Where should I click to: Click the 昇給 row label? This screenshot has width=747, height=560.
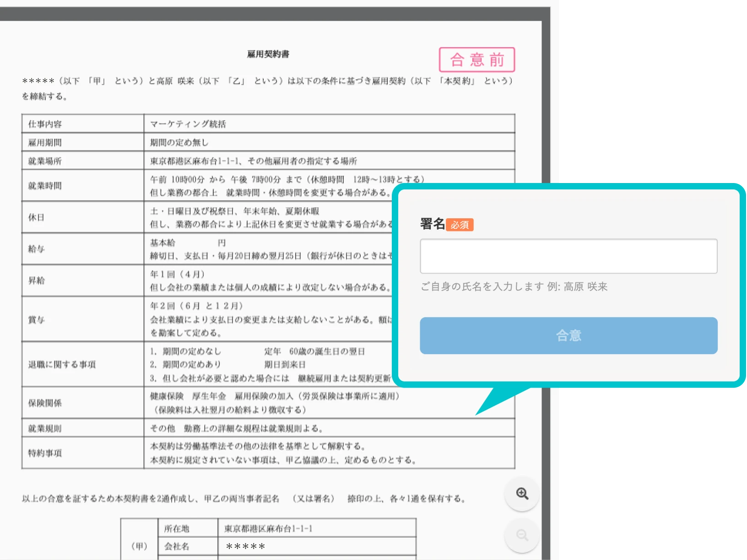tap(37, 280)
